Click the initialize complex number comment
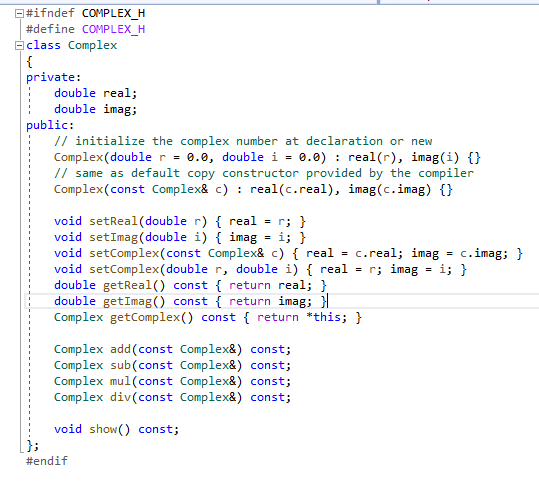The height and width of the screenshot is (501, 539). click(x=243, y=141)
